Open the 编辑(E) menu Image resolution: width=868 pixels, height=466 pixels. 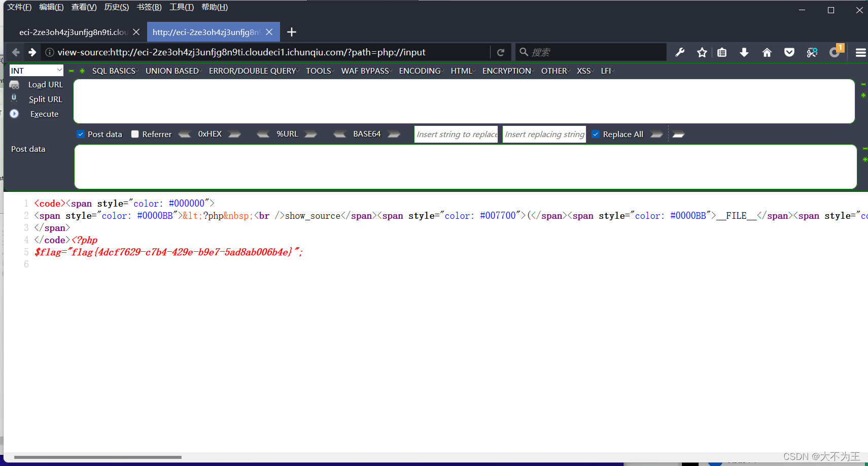pyautogui.click(x=51, y=7)
